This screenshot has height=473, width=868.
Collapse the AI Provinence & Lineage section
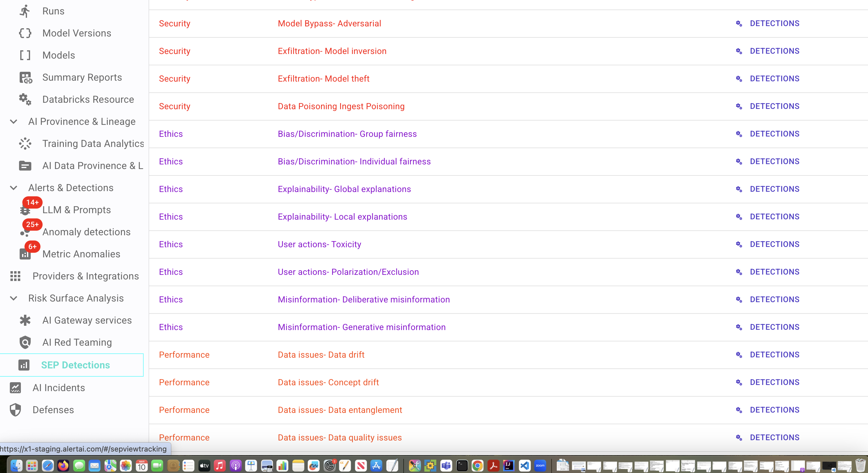14,121
